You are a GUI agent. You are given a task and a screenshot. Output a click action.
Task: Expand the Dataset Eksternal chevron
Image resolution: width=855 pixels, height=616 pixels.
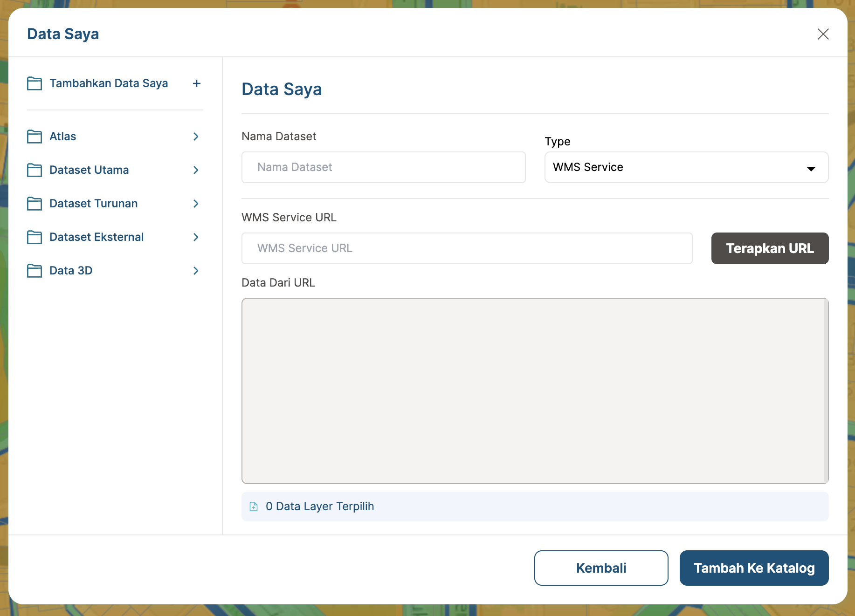[196, 237]
